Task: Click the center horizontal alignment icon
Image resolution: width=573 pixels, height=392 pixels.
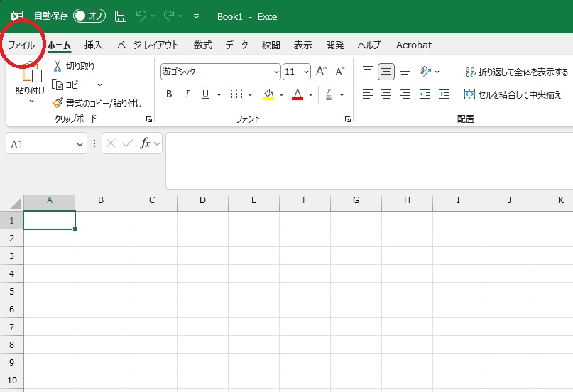Action: (386, 94)
